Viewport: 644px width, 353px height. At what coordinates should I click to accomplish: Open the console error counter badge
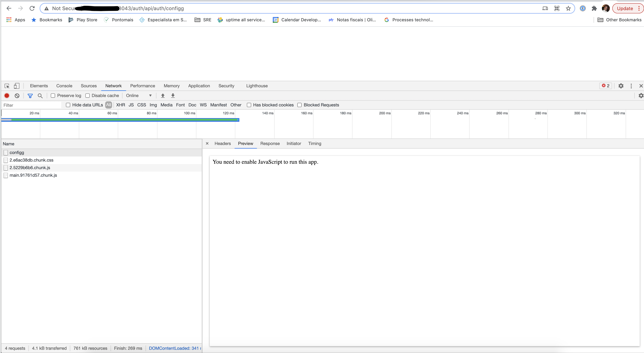click(606, 86)
